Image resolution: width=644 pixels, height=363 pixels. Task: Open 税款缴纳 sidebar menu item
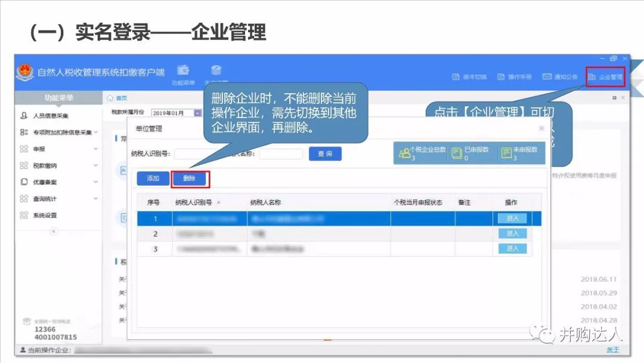tap(45, 165)
